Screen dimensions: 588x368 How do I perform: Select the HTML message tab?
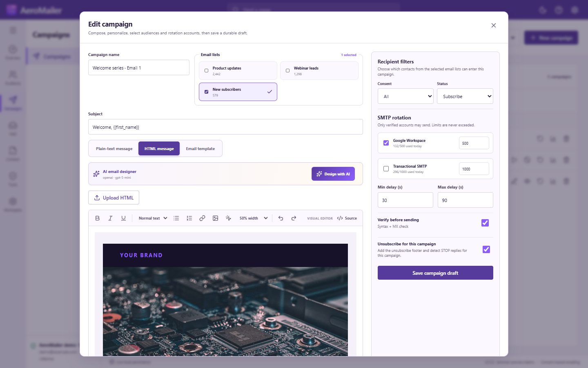tap(159, 149)
